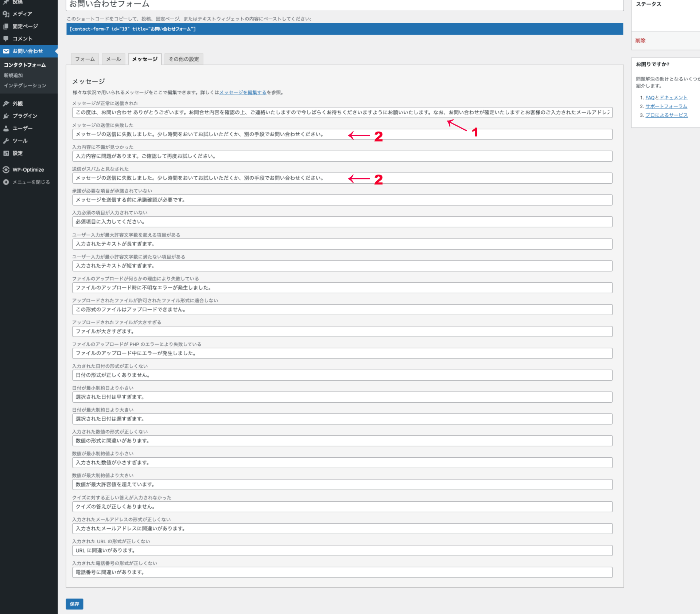Edit the ファイルが大きすぎます field

[342, 331]
